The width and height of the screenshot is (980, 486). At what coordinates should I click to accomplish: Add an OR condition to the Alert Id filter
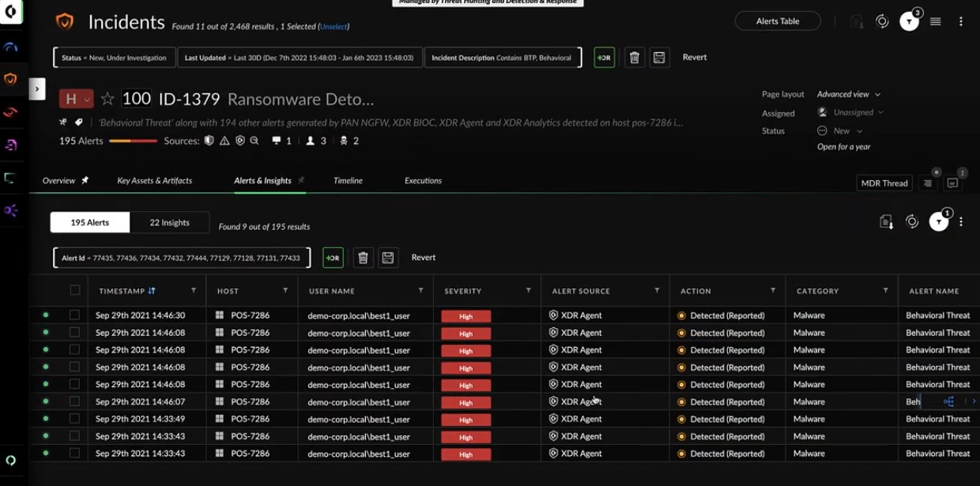point(333,258)
